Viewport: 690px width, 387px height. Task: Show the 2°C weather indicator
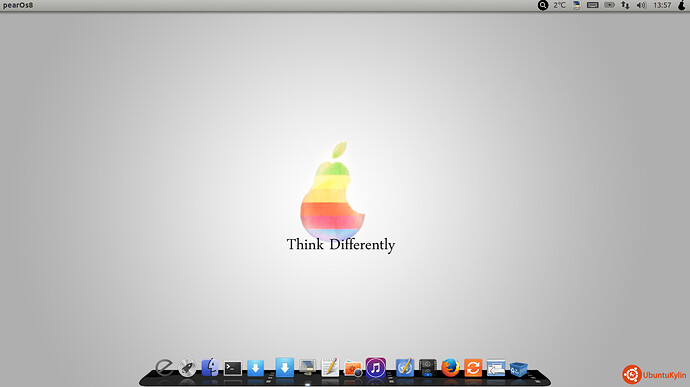(559, 5)
